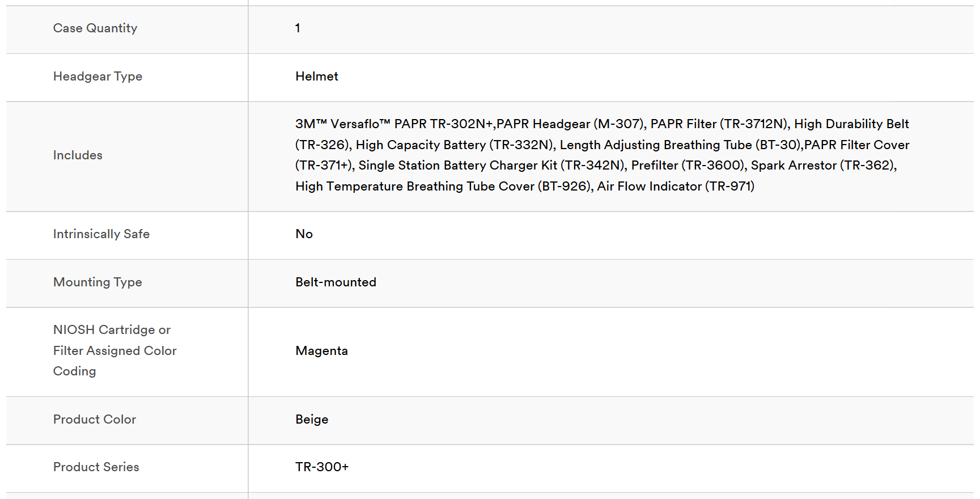
Task: Click the Belt-mounted value
Action: pyautogui.click(x=336, y=282)
